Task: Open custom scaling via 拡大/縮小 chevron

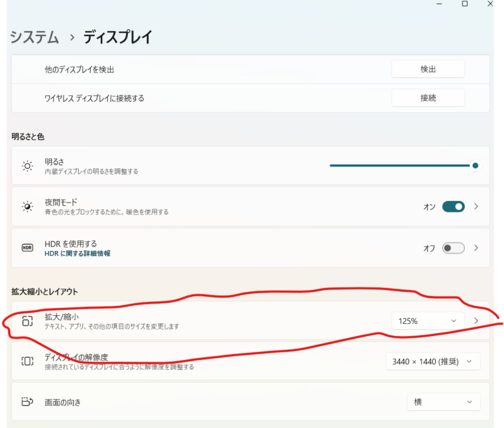Action: coord(476,321)
